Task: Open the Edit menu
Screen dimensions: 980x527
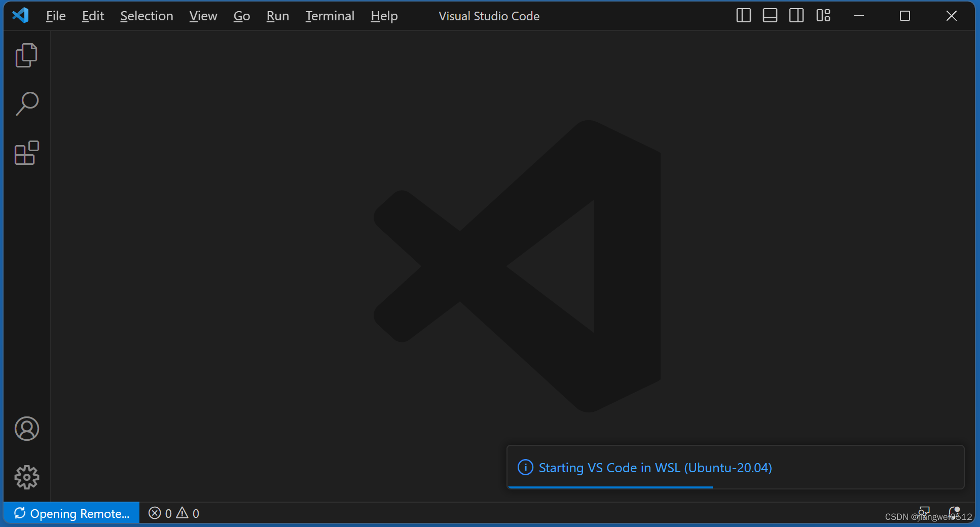Action: (93, 16)
